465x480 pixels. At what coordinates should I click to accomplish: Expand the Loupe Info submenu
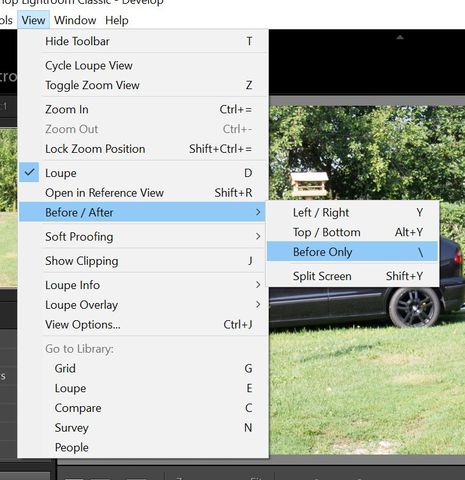pos(143,285)
